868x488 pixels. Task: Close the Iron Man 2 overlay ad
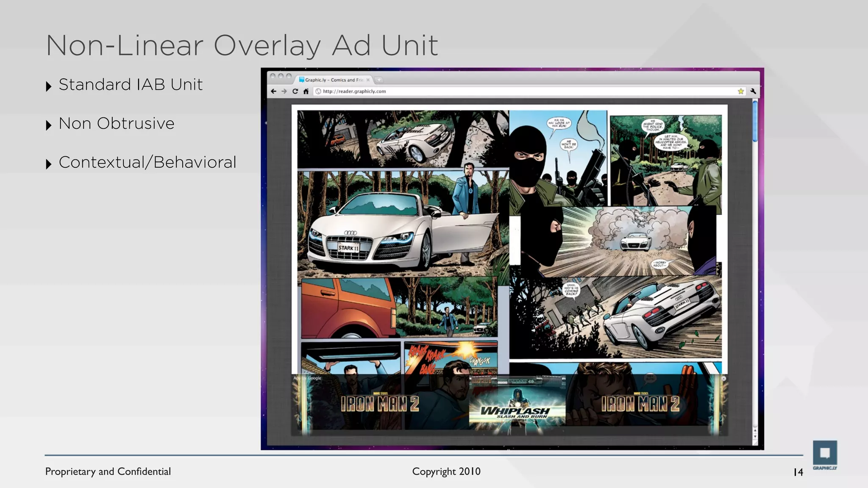(724, 378)
